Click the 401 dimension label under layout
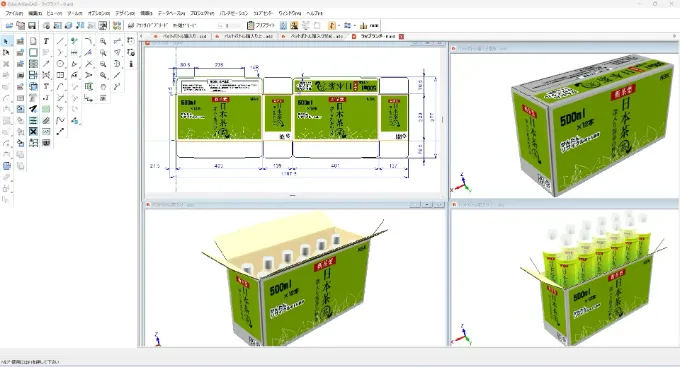The width and height of the screenshot is (680, 367). pyautogui.click(x=335, y=166)
